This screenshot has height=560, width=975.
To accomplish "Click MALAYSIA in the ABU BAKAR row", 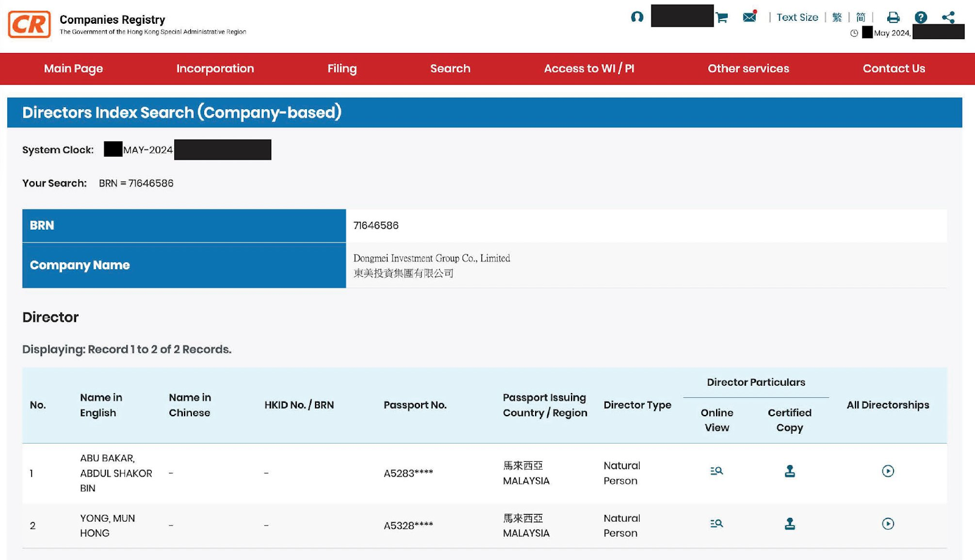I will tap(526, 481).
